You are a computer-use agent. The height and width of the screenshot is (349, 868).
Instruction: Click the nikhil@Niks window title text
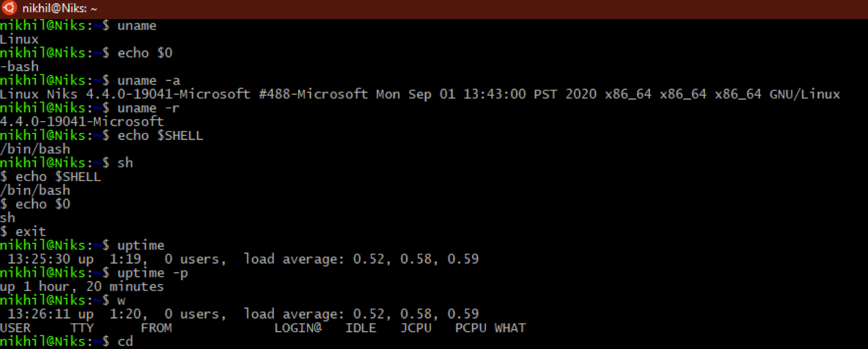pos(59,8)
